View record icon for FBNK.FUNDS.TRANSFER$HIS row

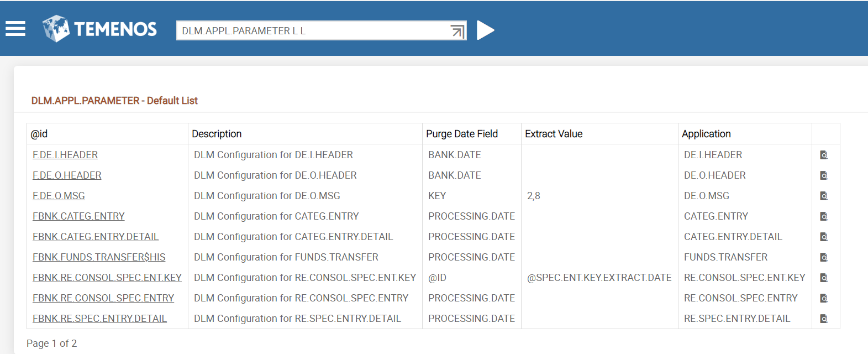823,257
